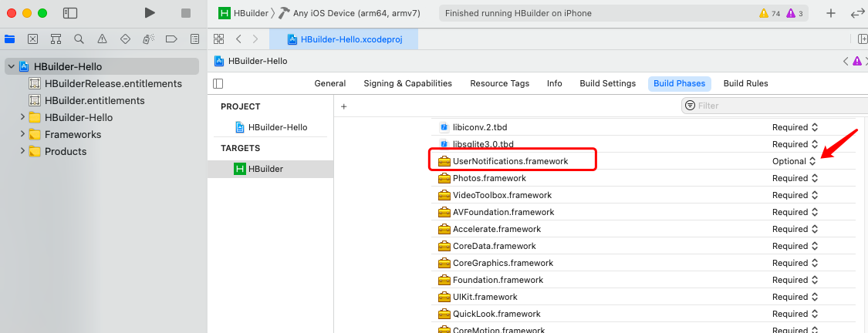
Task: Select HBuilder.entitlements file
Action: tap(86, 101)
